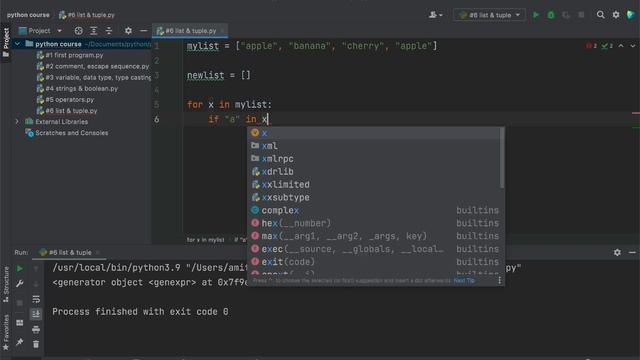Open completion popup three-dot options

coord(499,280)
